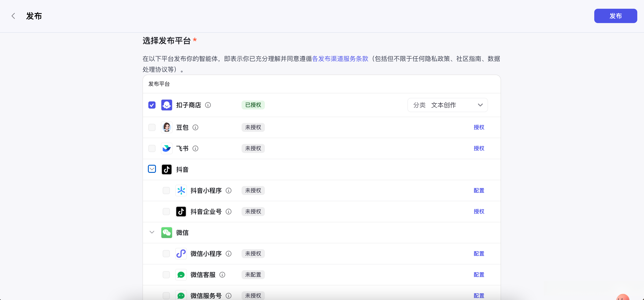
Task: Click the 微信客服 icon
Action: pos(181,274)
